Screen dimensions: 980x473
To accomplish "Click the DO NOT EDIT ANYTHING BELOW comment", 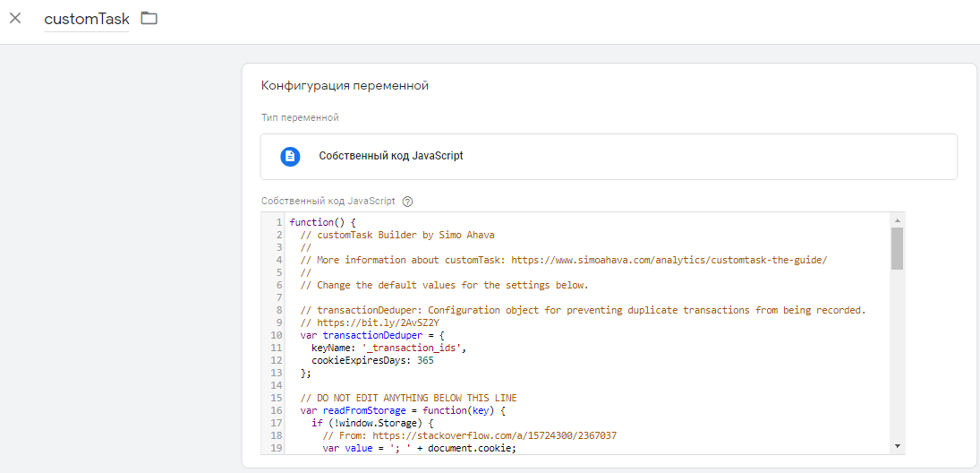I will coord(409,398).
